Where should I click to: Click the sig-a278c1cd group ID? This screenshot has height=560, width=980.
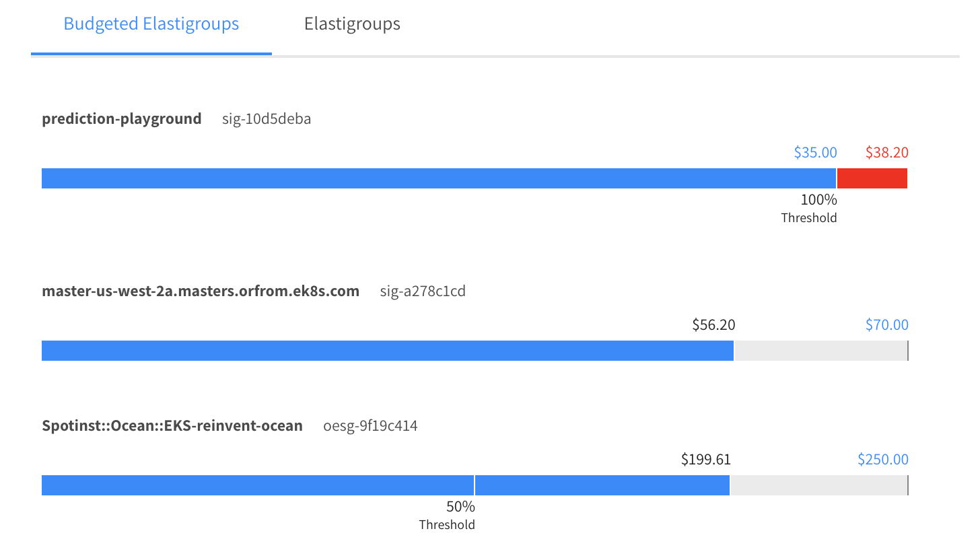pyautogui.click(x=423, y=291)
